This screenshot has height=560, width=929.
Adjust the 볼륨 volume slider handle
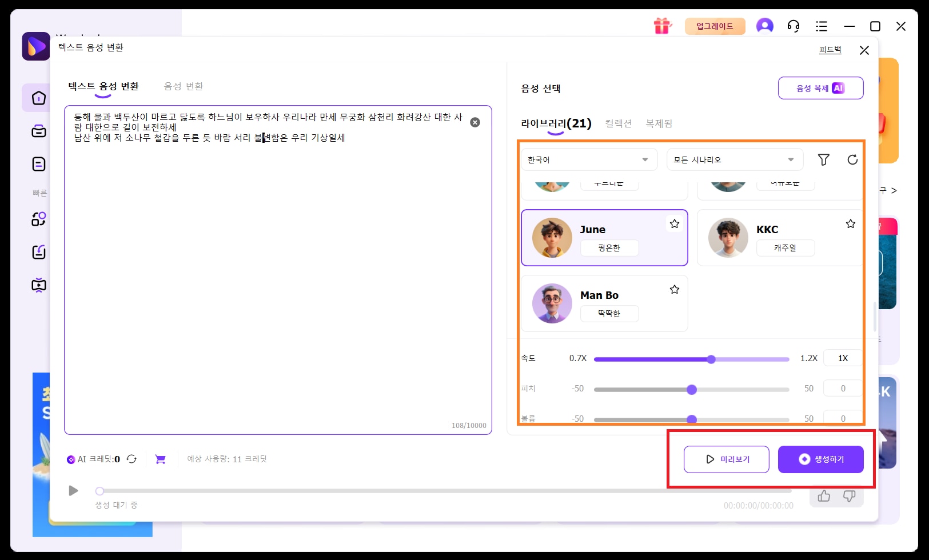click(x=691, y=419)
